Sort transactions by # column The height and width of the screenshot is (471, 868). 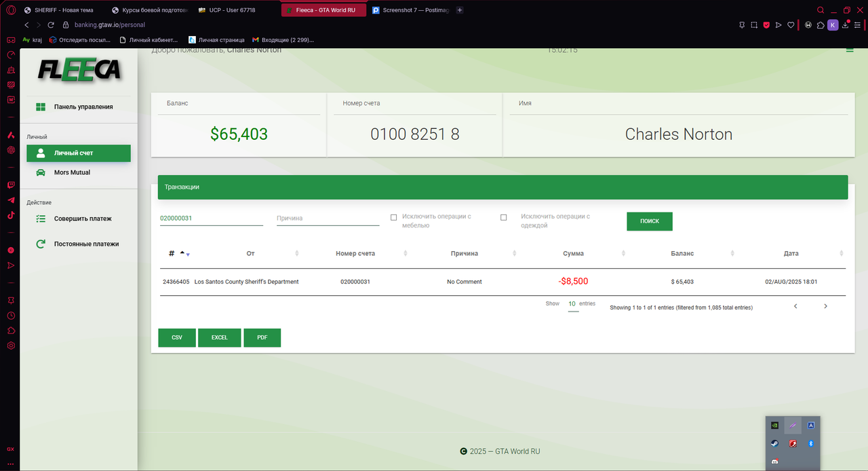pos(179,253)
